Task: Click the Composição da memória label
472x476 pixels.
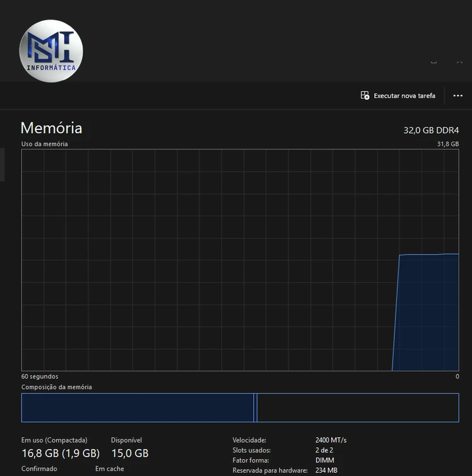Action: pyautogui.click(x=57, y=387)
